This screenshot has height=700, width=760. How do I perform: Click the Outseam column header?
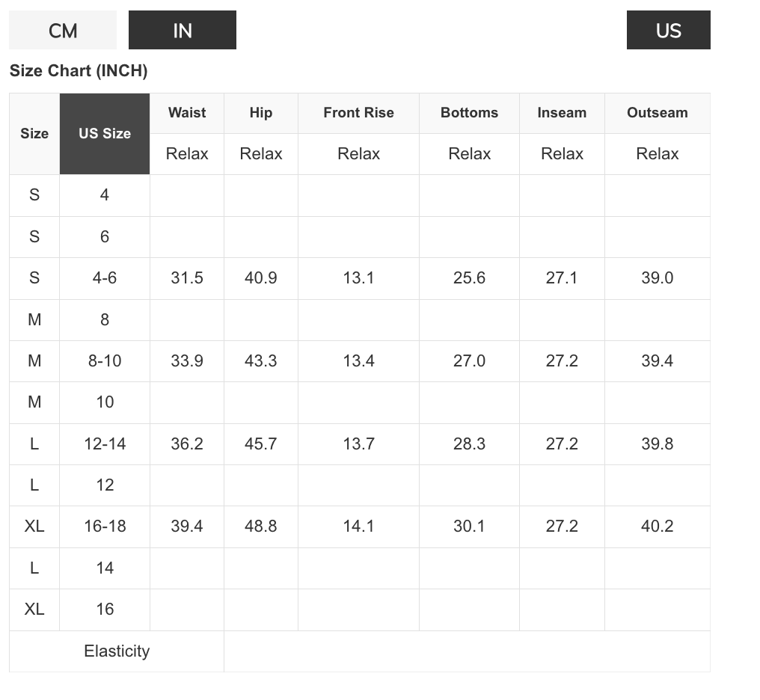click(x=657, y=113)
